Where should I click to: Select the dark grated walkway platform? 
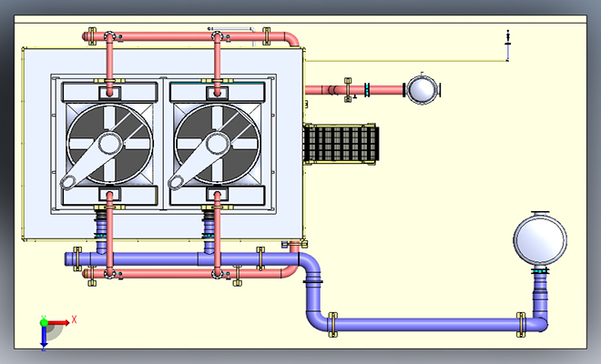point(341,144)
